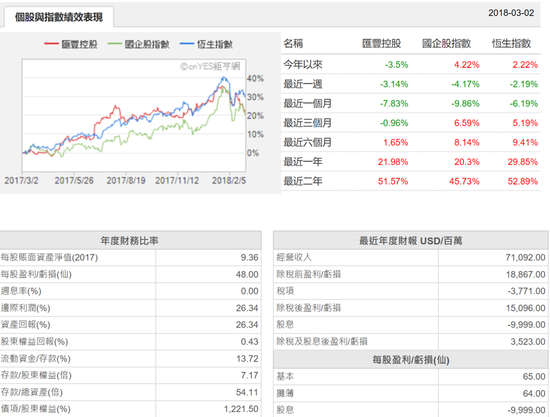
Task: Click the 18,867.00 pre-tax profit value
Action: [x=525, y=275]
